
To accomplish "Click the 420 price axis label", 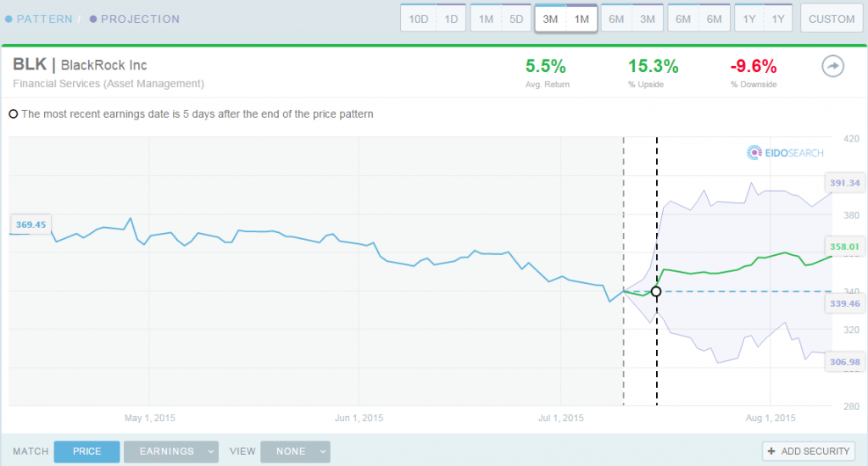I will [x=851, y=139].
